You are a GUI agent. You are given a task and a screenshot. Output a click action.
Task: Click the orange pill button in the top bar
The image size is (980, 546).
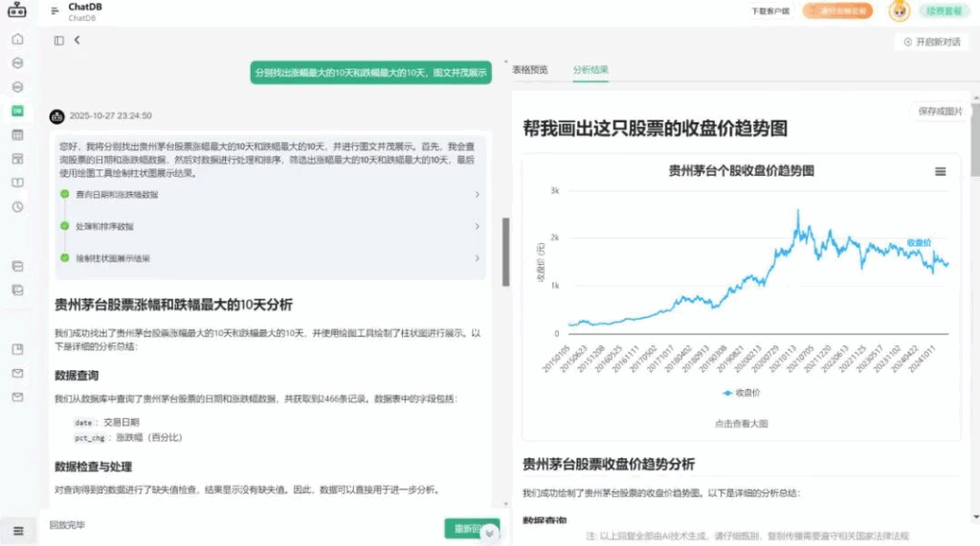pyautogui.click(x=837, y=11)
